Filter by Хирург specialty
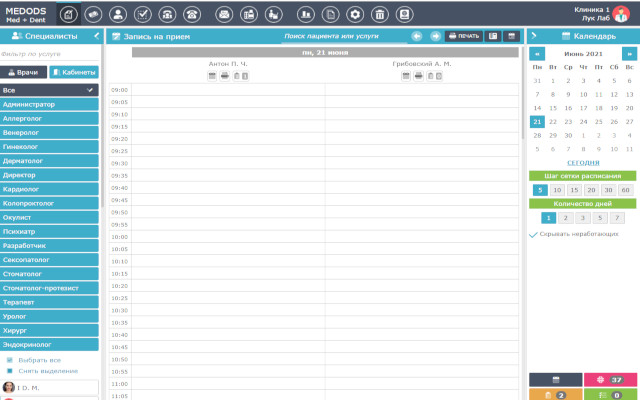The height and width of the screenshot is (400, 640). coord(49,330)
